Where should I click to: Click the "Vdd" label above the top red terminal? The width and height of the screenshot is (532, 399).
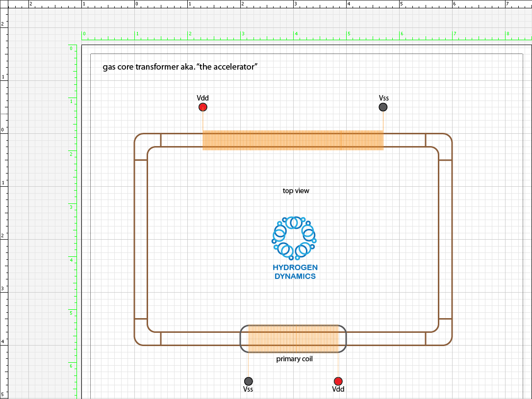coord(203,98)
